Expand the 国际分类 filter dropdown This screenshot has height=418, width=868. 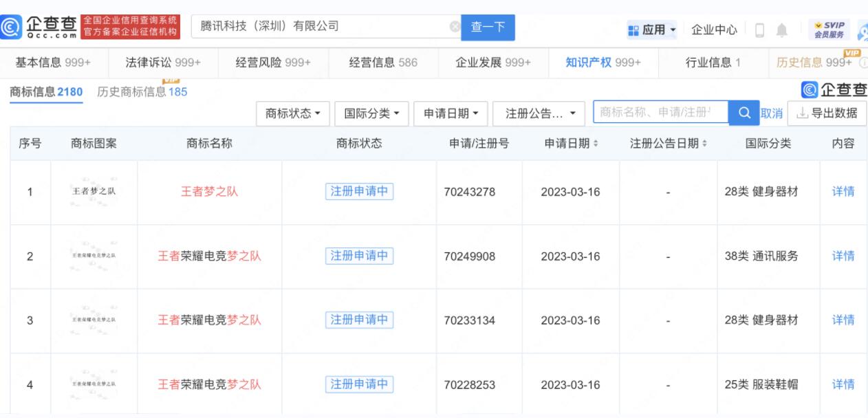(372, 113)
